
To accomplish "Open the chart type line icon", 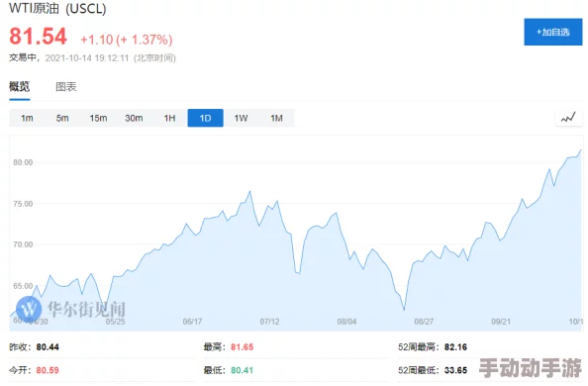I will (x=568, y=118).
